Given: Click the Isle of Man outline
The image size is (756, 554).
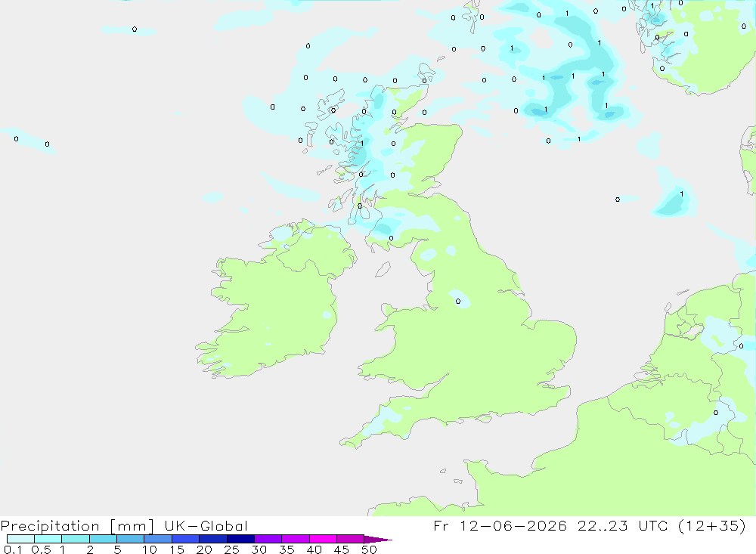Looking at the screenshot, I should [383, 269].
